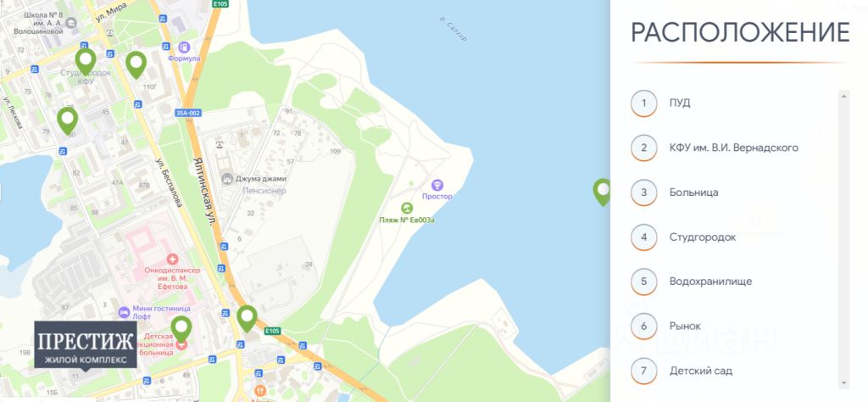Screen dimensions: 868x402
Task: Click the list scrollbar down arrow
Action: (x=844, y=382)
